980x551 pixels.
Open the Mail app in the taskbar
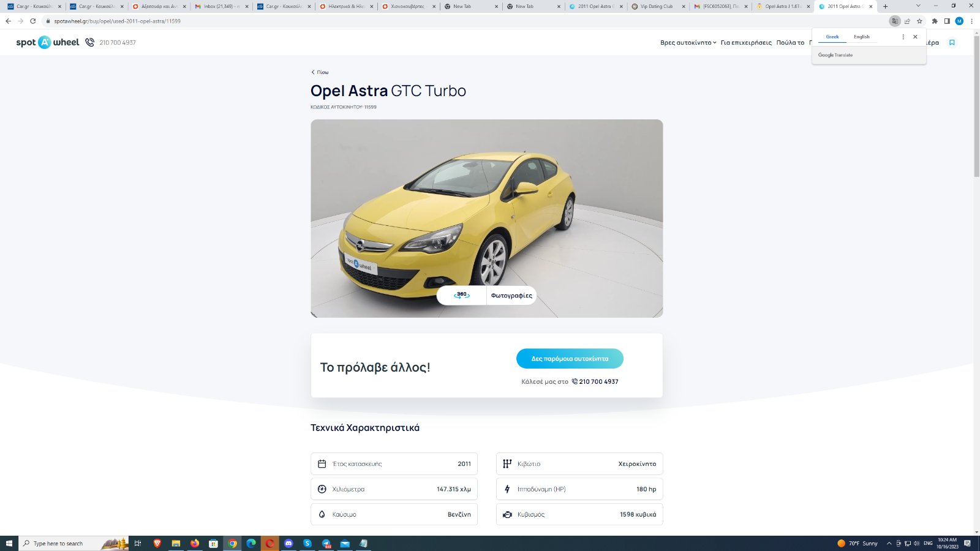[345, 543]
